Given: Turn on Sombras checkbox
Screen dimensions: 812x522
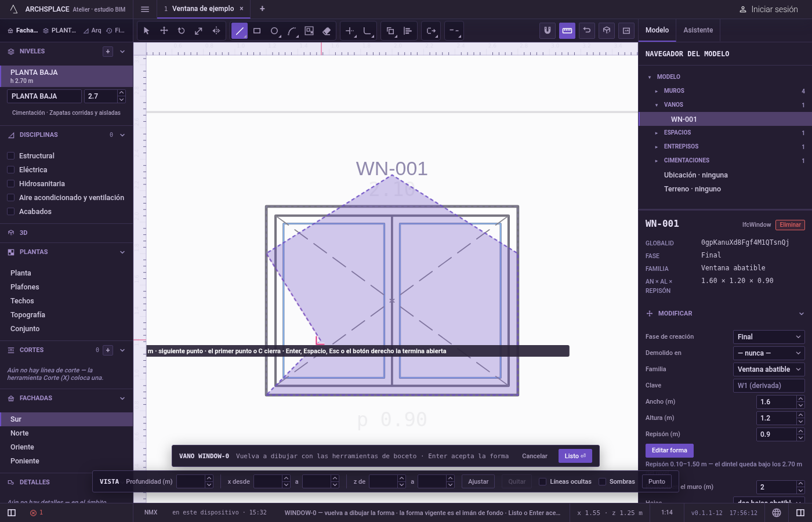Looking at the screenshot, I should click(602, 481).
